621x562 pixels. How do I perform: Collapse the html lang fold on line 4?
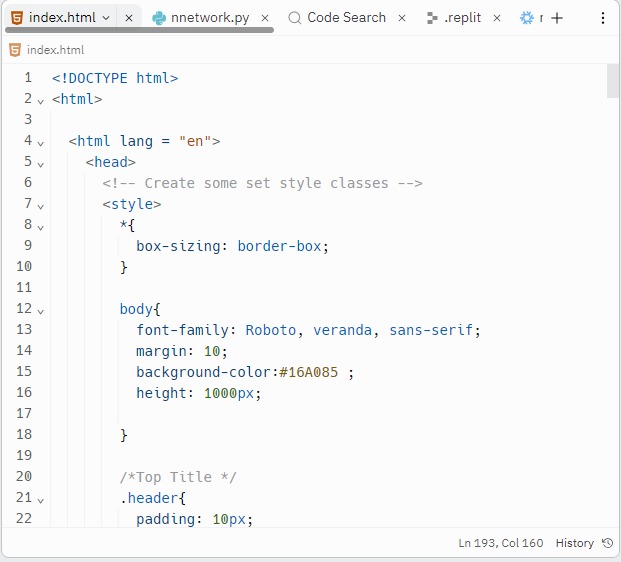pyautogui.click(x=40, y=144)
